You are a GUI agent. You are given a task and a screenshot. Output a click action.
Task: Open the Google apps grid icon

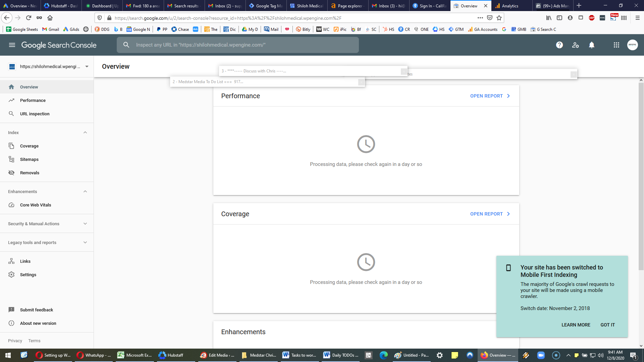616,45
